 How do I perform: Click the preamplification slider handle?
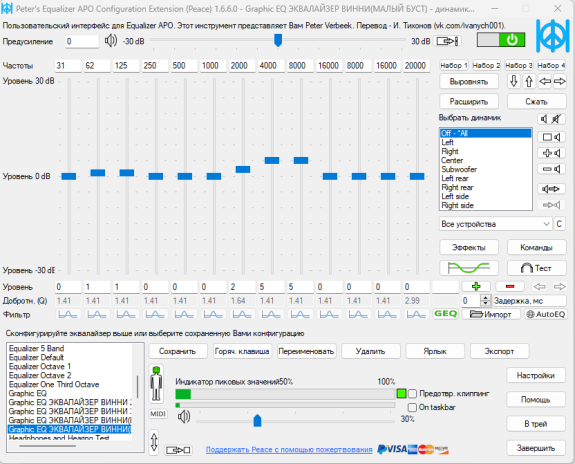tap(278, 40)
